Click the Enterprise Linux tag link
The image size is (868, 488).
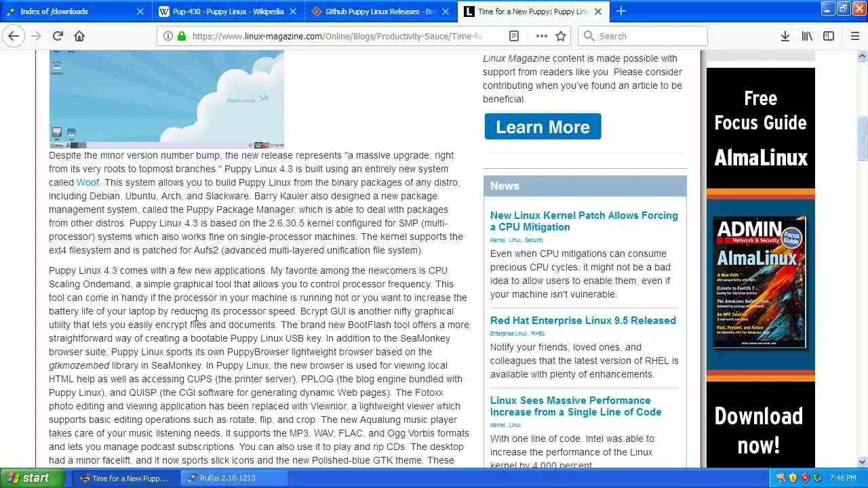[509, 333]
